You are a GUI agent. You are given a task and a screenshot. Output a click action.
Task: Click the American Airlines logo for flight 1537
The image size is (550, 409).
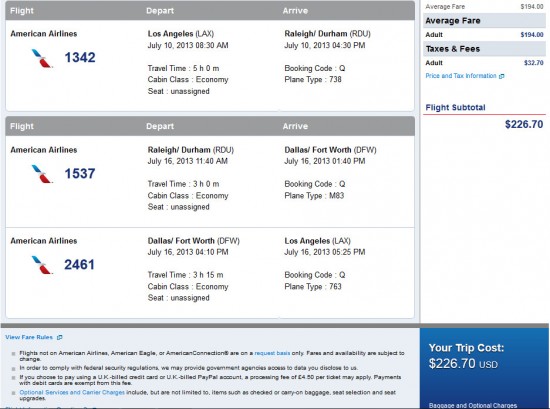coord(42,174)
